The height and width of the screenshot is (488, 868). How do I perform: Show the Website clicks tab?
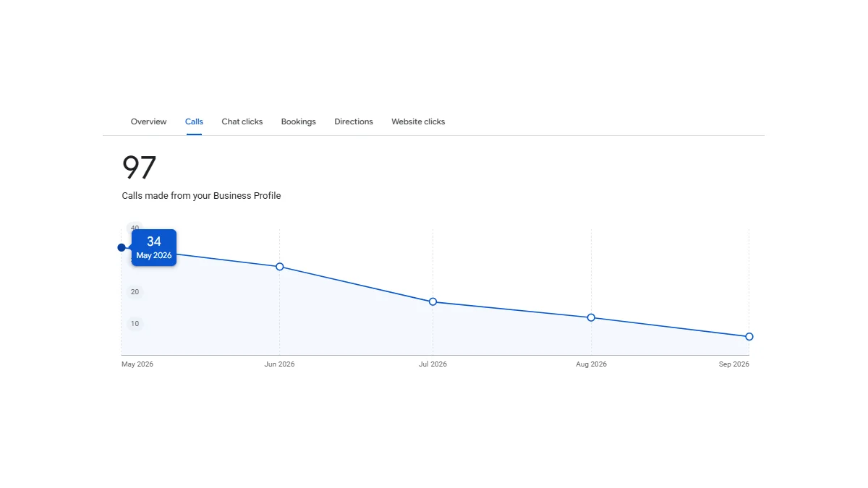418,121
